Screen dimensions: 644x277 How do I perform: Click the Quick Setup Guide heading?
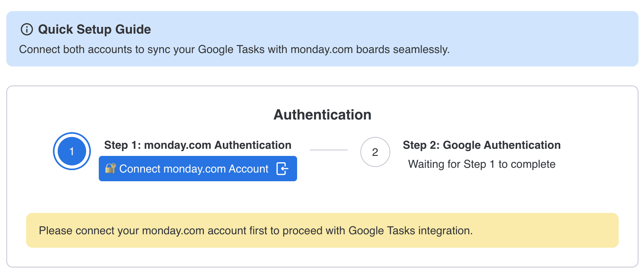tap(94, 29)
